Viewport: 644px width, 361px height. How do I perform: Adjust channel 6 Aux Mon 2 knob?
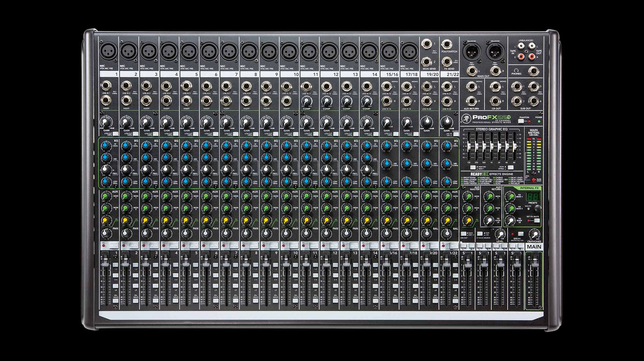click(x=206, y=208)
